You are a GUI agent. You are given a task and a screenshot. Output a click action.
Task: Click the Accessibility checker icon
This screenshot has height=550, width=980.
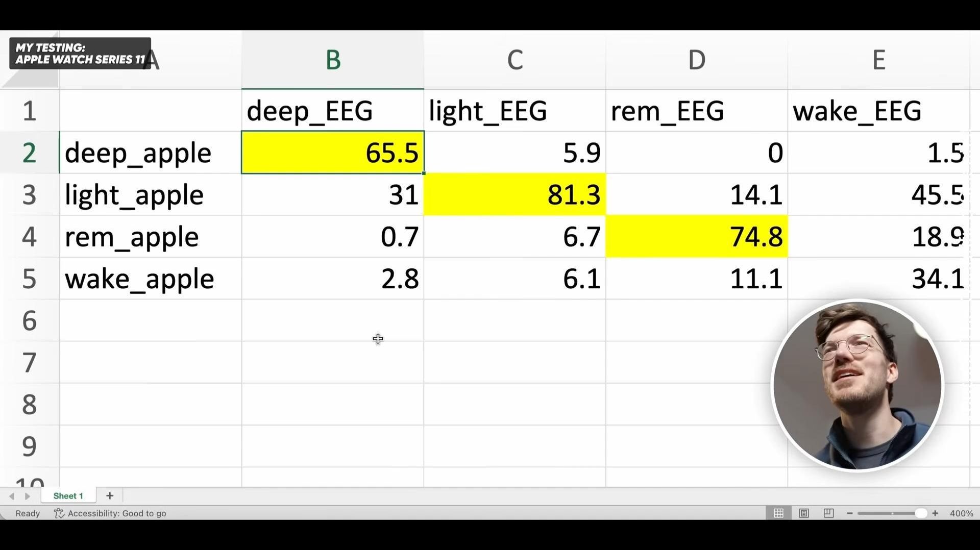coord(59,513)
